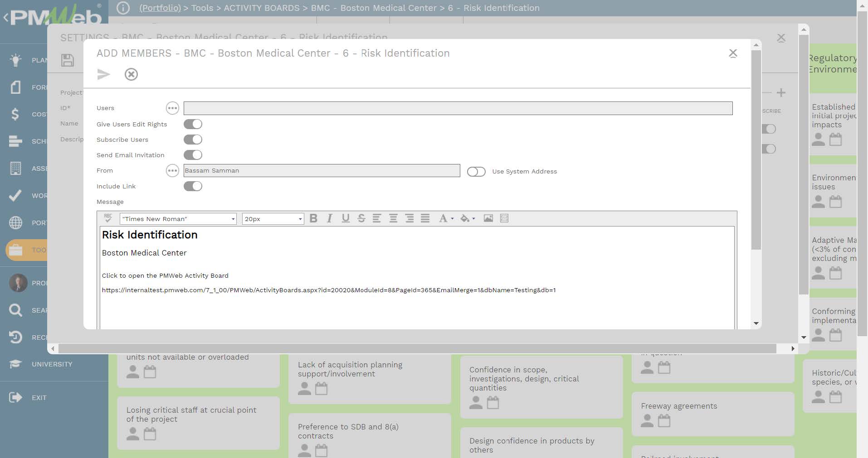The width and height of the screenshot is (868, 458).
Task: Close the Settings dialog behind
Action: coord(781,38)
